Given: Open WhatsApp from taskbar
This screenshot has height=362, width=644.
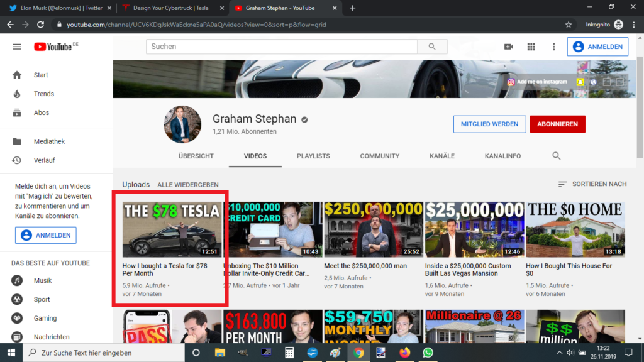Looking at the screenshot, I should [x=428, y=353].
